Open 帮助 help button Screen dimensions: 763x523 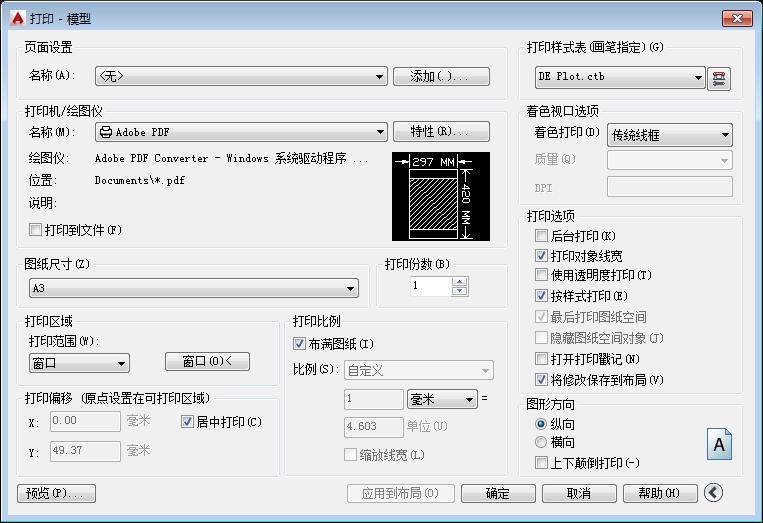(660, 493)
